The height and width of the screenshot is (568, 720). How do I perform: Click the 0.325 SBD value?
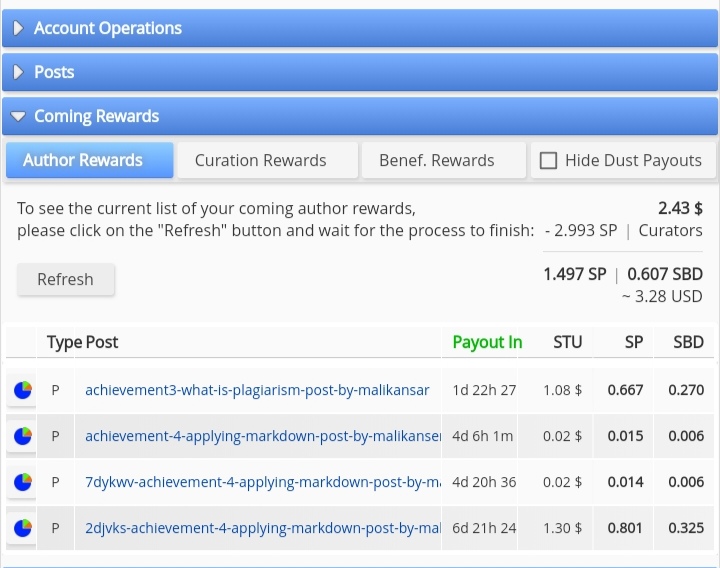click(x=686, y=528)
